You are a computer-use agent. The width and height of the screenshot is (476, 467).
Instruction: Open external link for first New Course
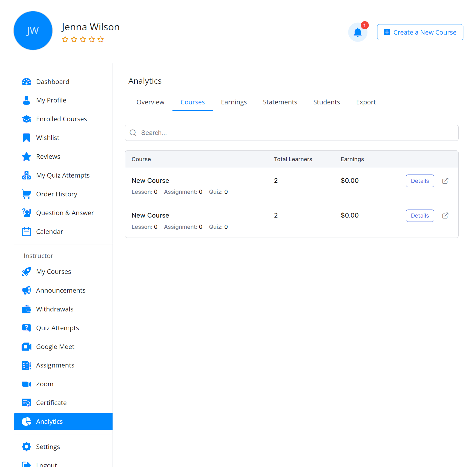pos(445,181)
